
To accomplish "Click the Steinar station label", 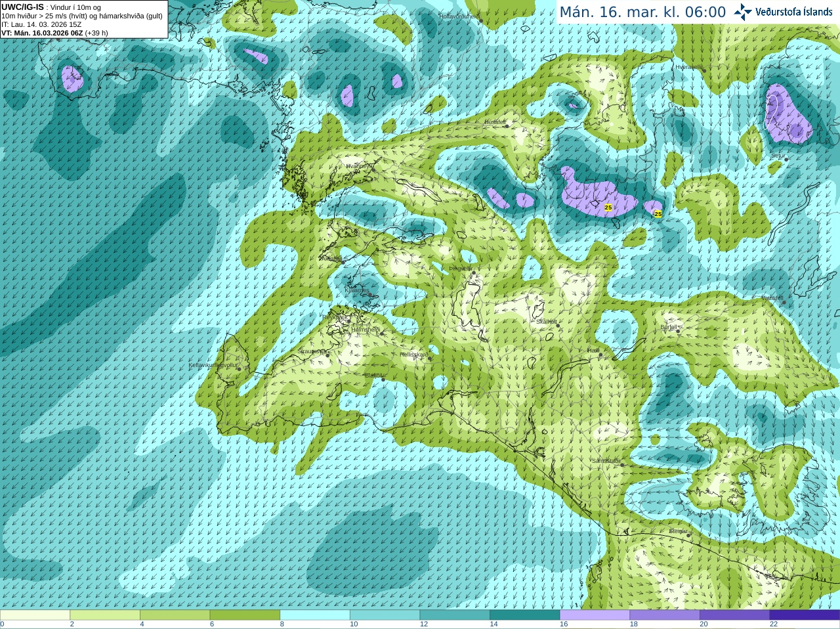I will pyautogui.click(x=678, y=531).
